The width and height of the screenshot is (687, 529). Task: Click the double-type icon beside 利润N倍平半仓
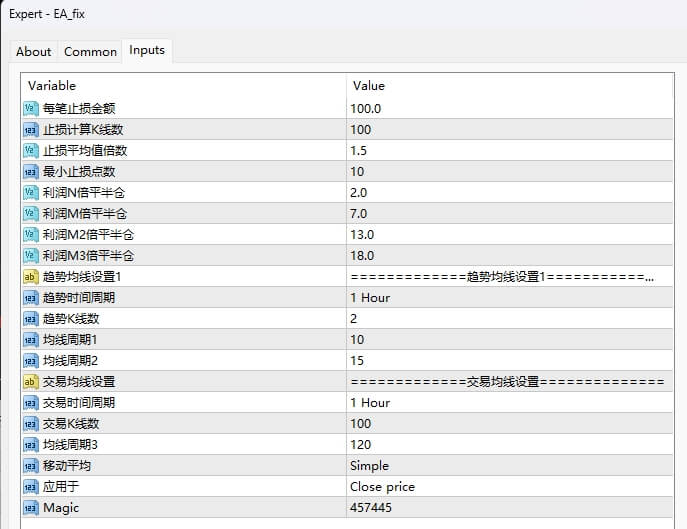pos(31,193)
